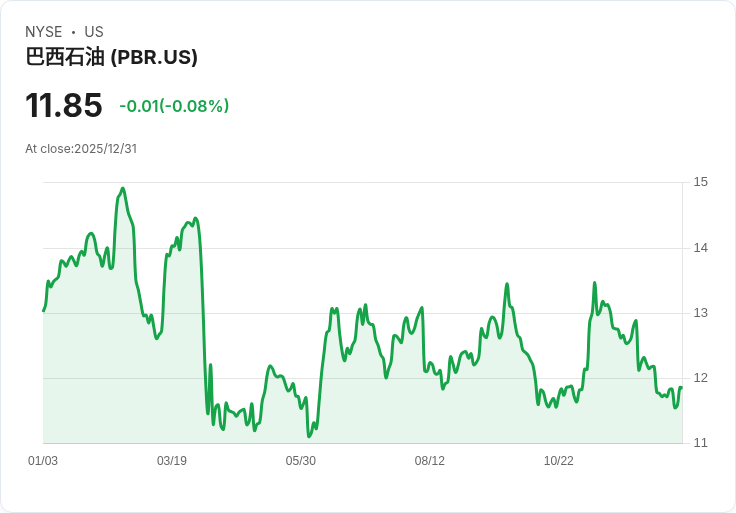The image size is (736, 513).
Task: Click the 11.85 current price
Action: tap(63, 105)
